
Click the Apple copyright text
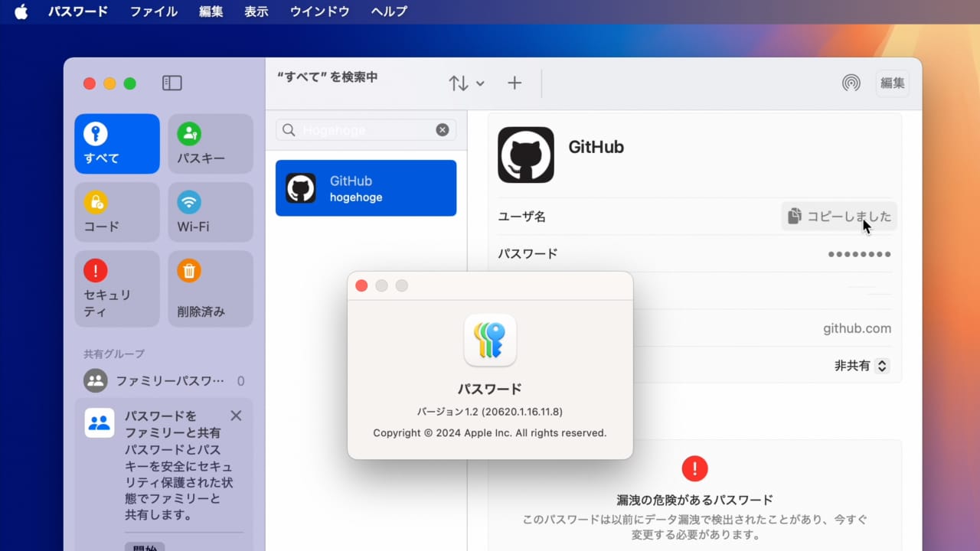point(490,433)
